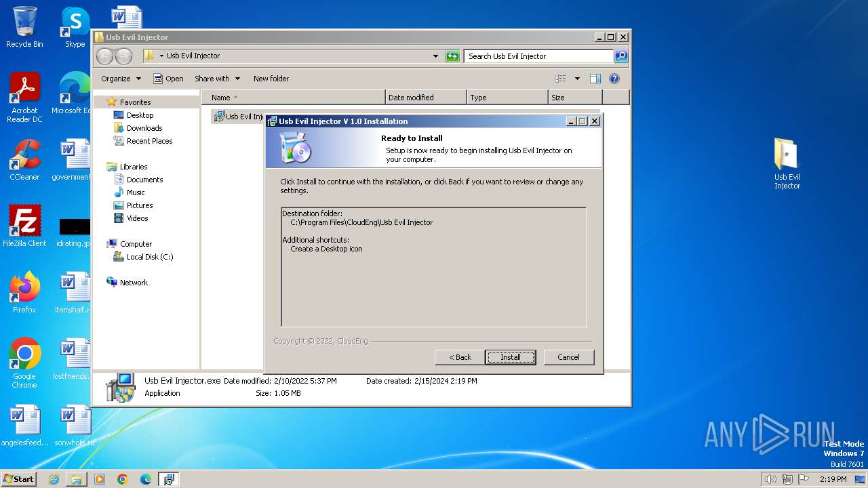This screenshot has height=488, width=868.
Task: Click the Explorer back navigation arrow
Action: [104, 56]
